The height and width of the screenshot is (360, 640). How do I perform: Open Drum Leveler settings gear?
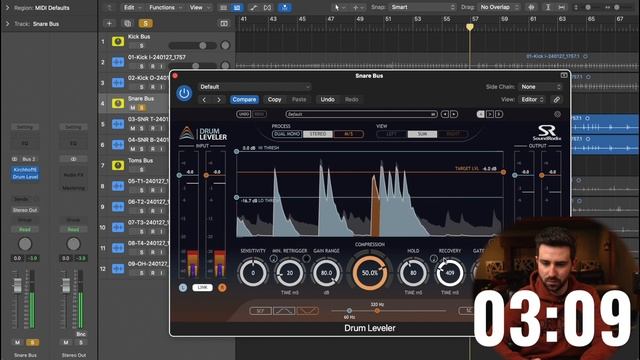pyautogui.click(x=558, y=114)
